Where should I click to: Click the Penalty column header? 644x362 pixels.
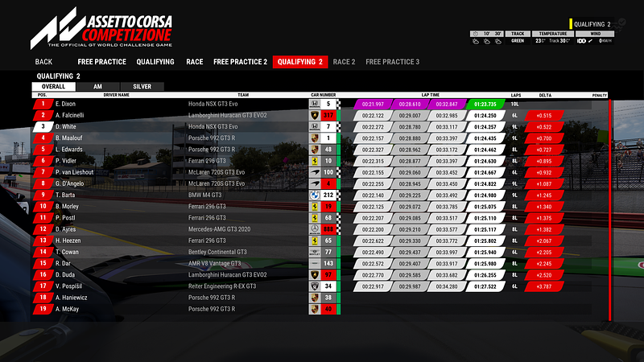[x=600, y=95]
